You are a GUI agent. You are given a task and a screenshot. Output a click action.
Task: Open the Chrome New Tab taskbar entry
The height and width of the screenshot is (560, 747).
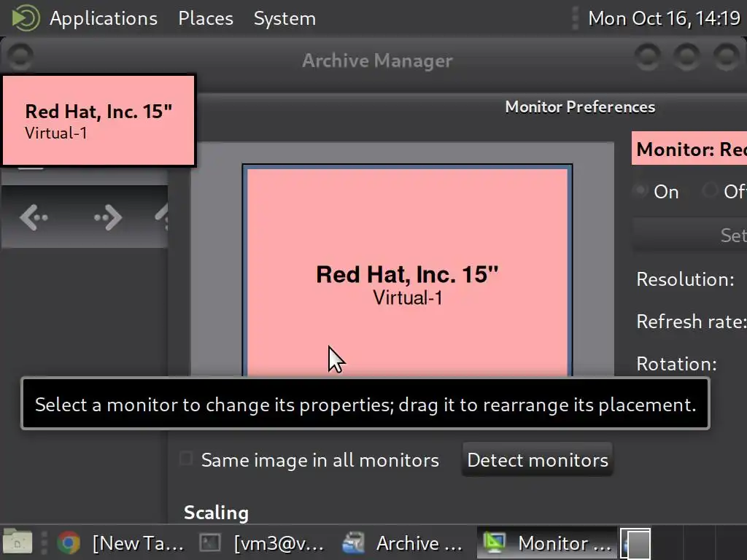click(120, 542)
